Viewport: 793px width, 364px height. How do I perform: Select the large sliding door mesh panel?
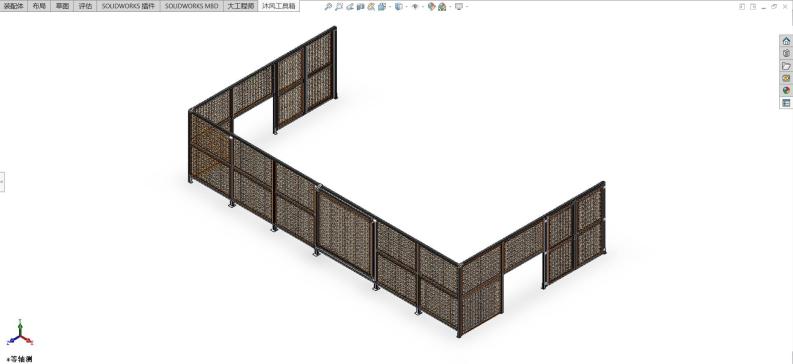point(345,234)
